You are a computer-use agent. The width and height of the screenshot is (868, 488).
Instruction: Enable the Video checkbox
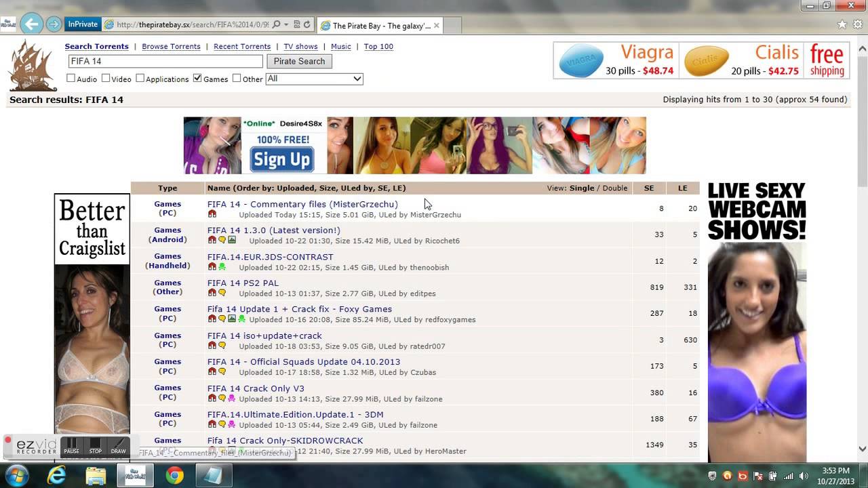pyautogui.click(x=106, y=79)
